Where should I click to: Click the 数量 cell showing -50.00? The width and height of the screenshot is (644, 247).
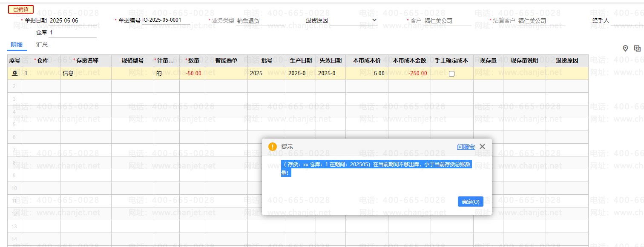193,73
